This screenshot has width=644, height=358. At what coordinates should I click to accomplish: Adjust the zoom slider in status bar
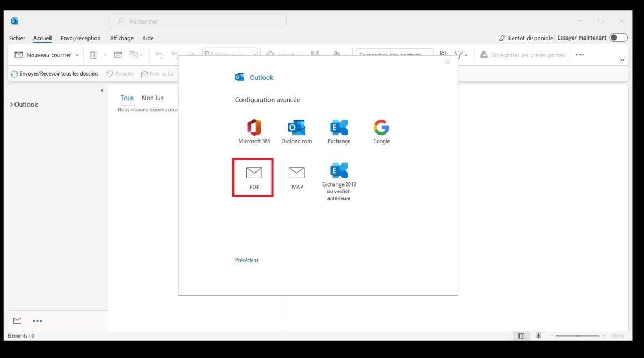579,335
